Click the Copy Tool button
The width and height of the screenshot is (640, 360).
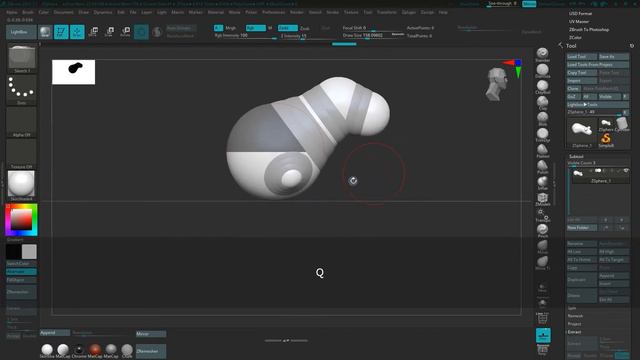[582, 73]
